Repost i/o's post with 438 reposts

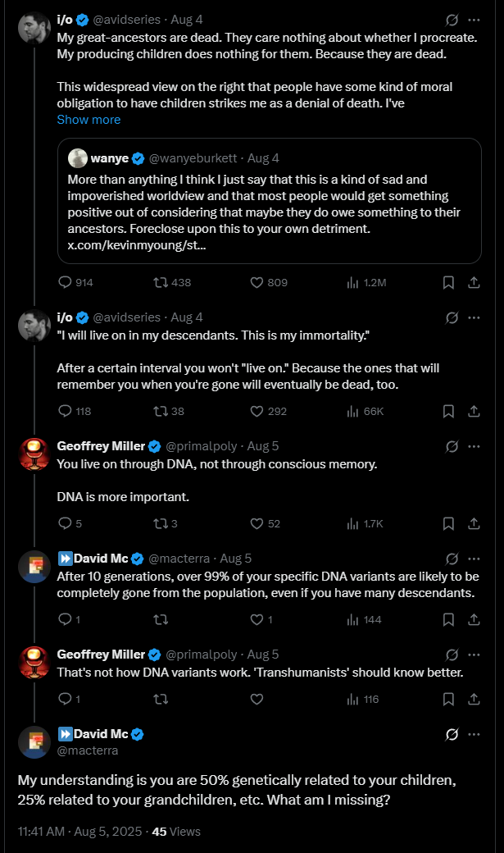point(161,282)
